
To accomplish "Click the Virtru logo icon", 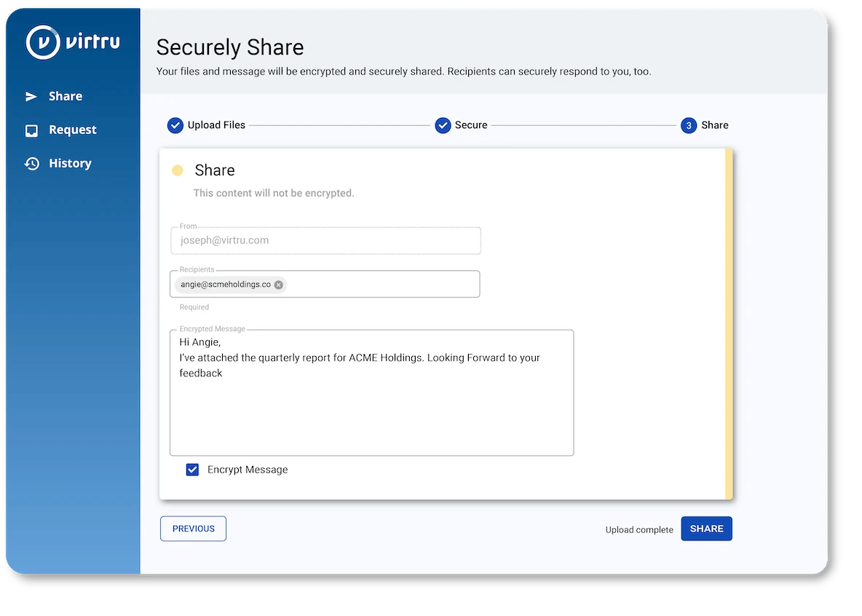I will 43,42.
